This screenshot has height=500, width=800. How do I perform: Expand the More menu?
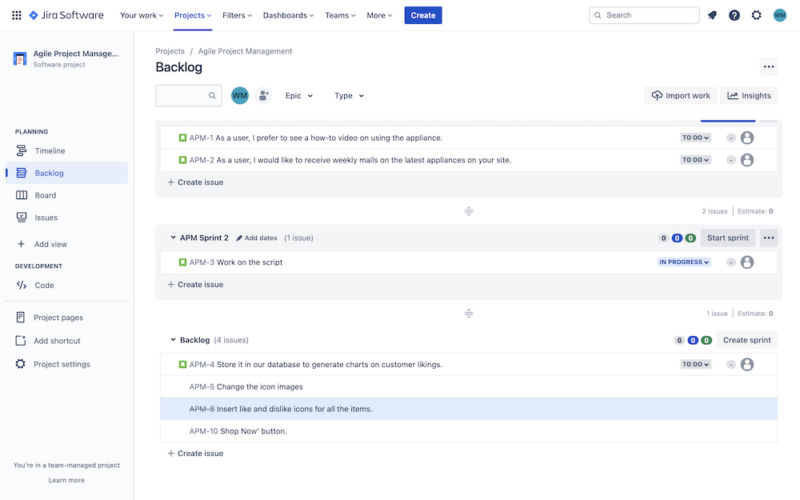(379, 15)
